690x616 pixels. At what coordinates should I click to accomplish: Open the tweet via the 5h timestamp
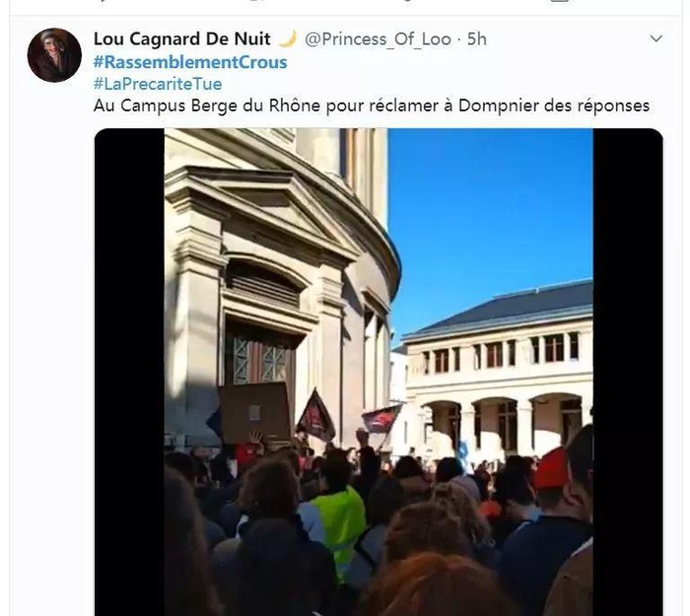point(476,39)
